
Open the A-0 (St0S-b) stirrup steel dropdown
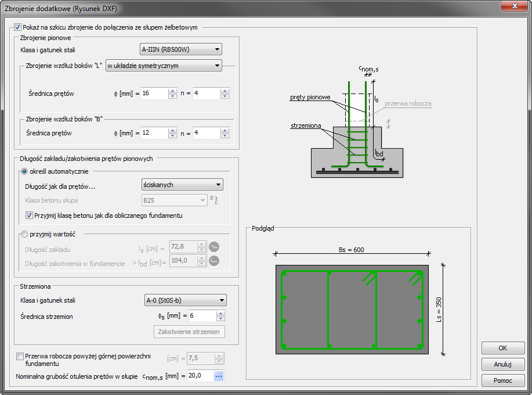(x=185, y=300)
